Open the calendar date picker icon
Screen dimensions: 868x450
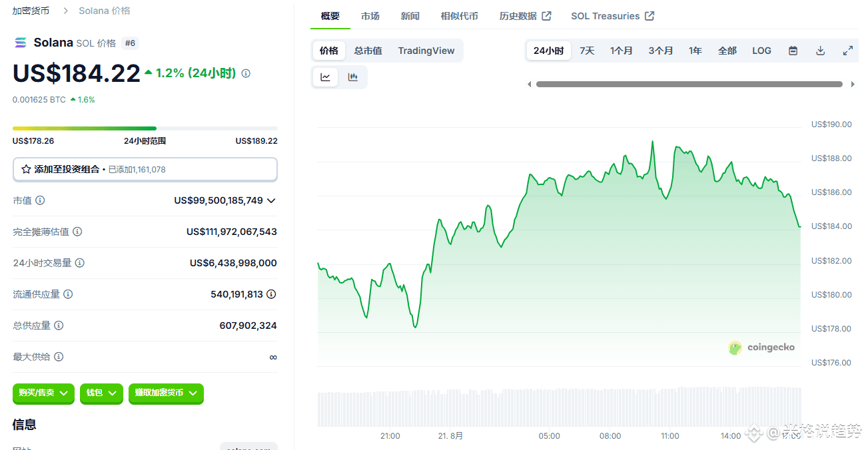(793, 51)
